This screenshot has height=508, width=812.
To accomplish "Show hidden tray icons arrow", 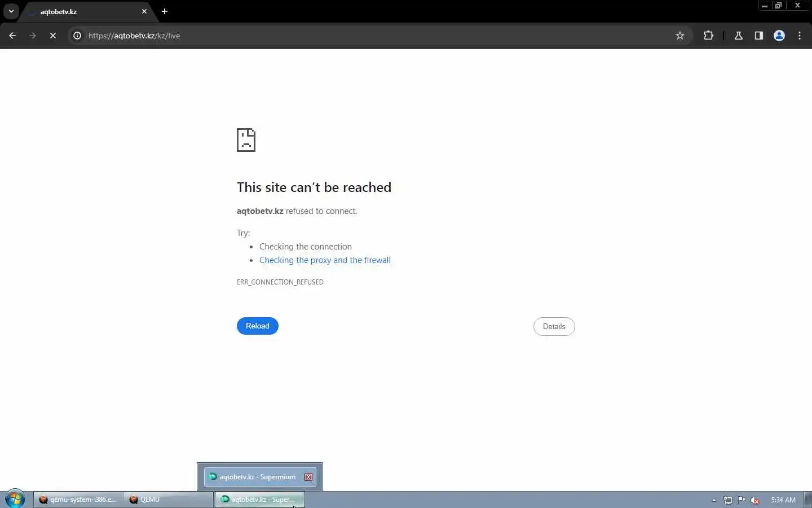I will click(x=714, y=500).
